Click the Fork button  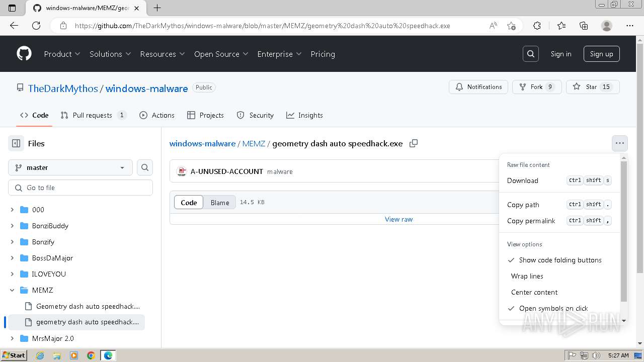(537, 87)
